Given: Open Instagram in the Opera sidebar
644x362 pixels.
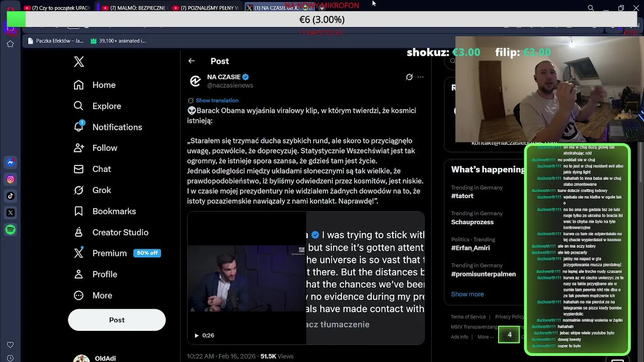Looking at the screenshot, I should [11, 179].
